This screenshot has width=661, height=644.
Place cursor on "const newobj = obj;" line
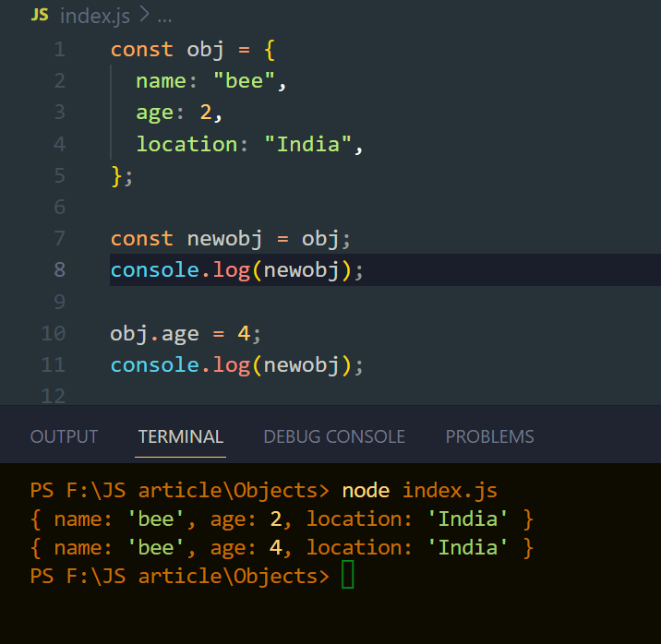(x=230, y=239)
